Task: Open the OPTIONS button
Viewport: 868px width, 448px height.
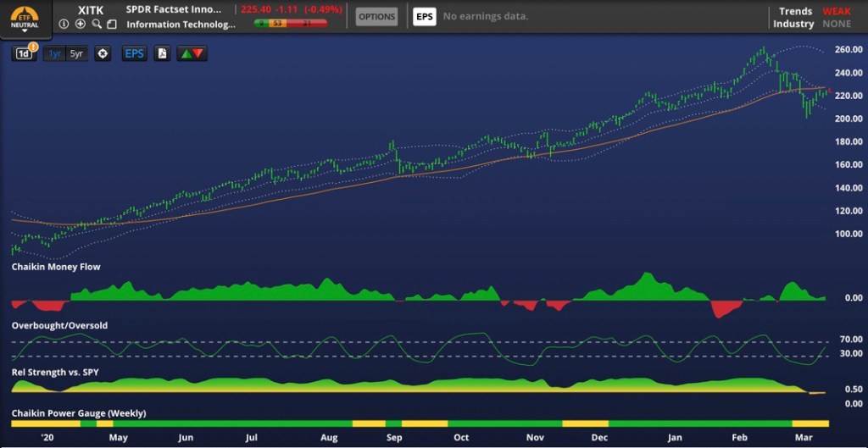Action: 376,16
